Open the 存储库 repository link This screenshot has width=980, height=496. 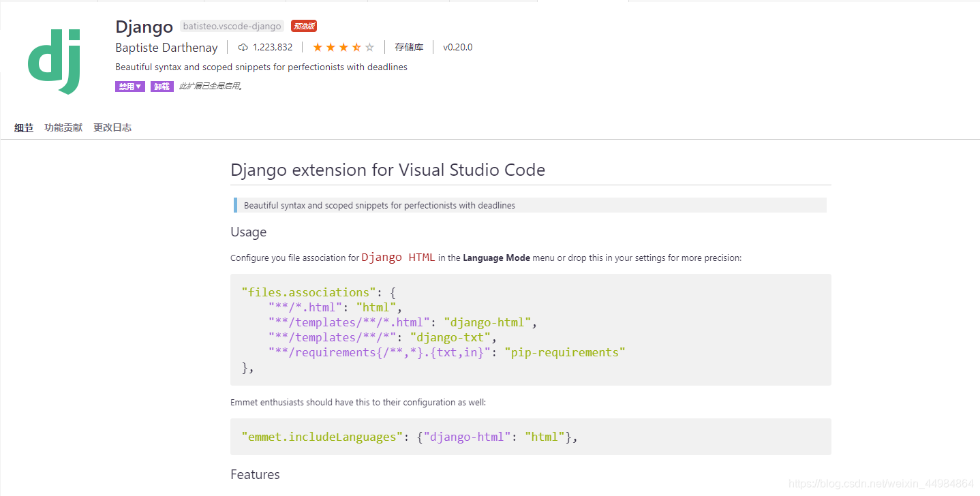(x=409, y=47)
